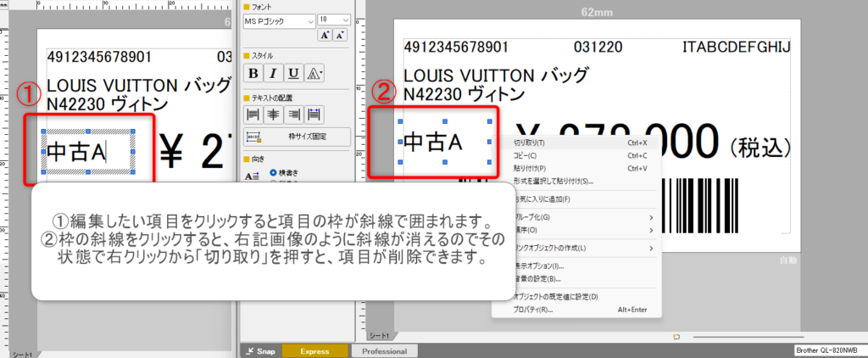Click the text direction A icon
The width and height of the screenshot is (868, 358).
[x=252, y=176]
